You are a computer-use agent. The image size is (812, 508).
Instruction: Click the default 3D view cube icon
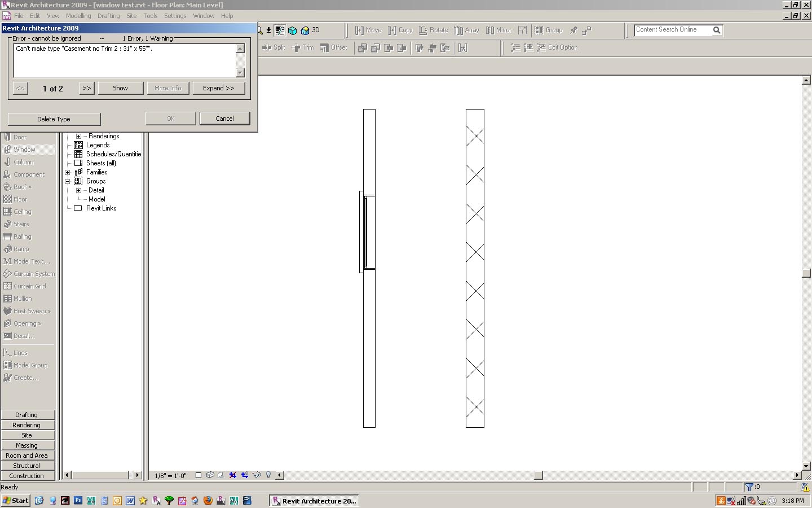tap(293, 30)
